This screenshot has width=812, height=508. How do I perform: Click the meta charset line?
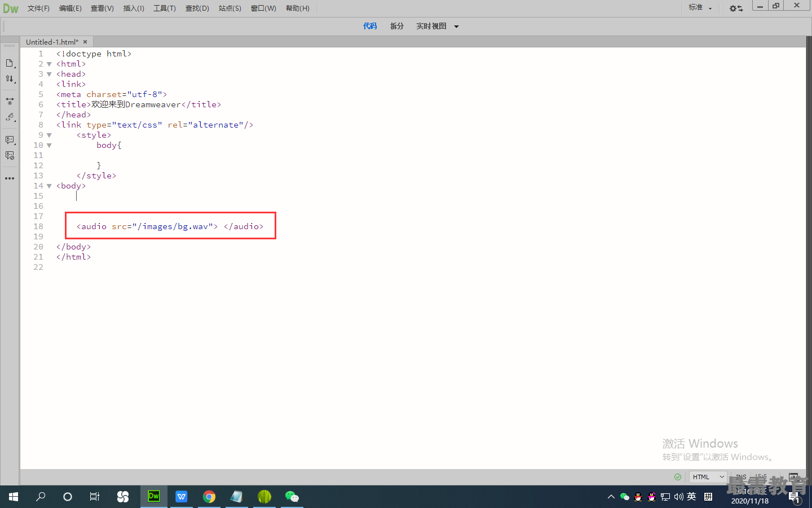coord(112,94)
